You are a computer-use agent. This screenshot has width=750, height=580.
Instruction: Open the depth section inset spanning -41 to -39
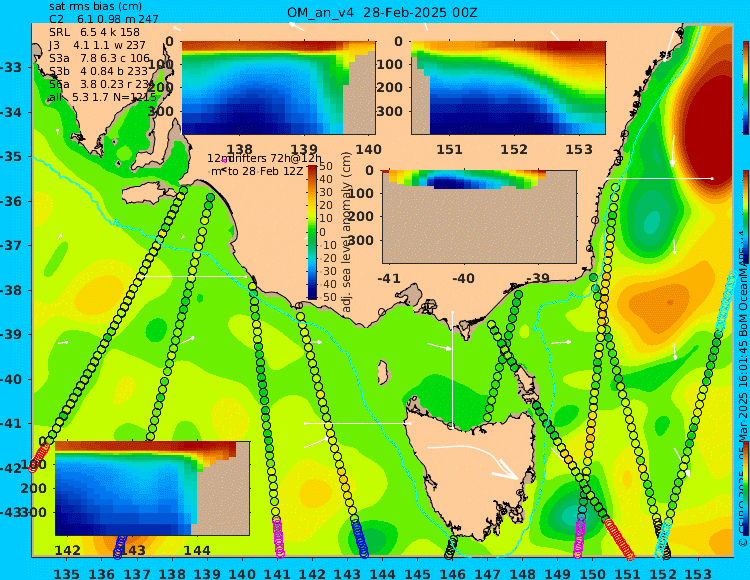tap(479, 217)
